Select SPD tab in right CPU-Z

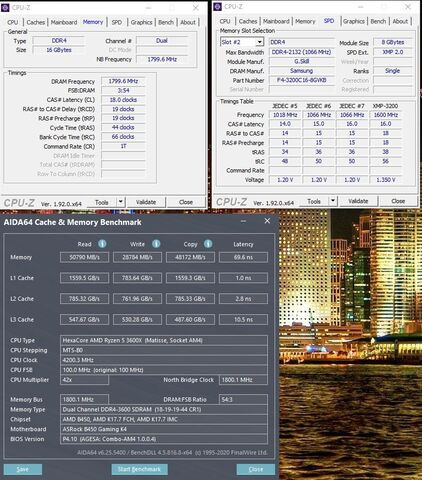click(x=329, y=21)
